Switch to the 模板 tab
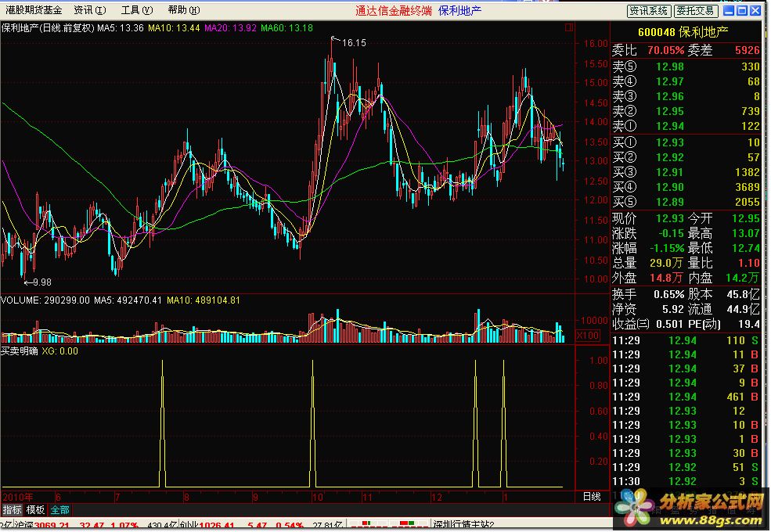Screen dimensions: 771x532 [x=35, y=510]
